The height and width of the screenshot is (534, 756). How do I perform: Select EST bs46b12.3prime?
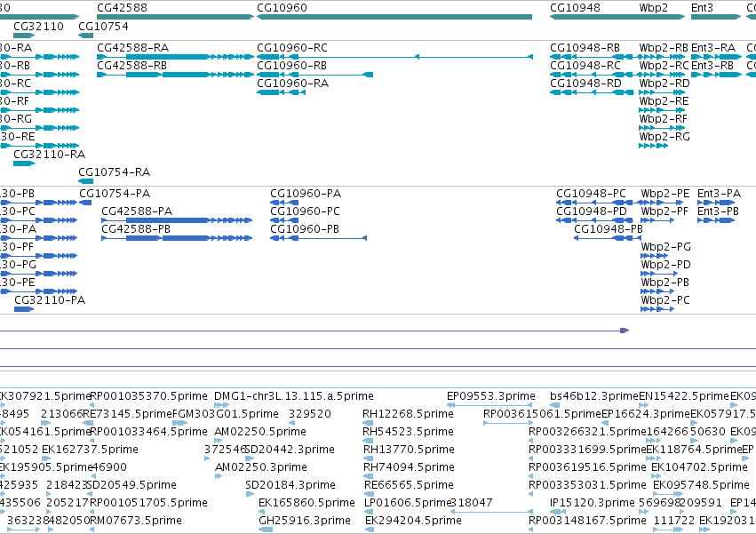(x=594, y=396)
